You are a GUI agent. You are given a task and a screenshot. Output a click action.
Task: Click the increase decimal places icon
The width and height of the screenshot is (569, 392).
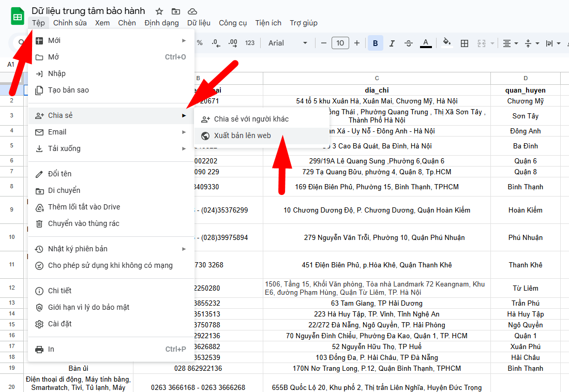(x=233, y=43)
